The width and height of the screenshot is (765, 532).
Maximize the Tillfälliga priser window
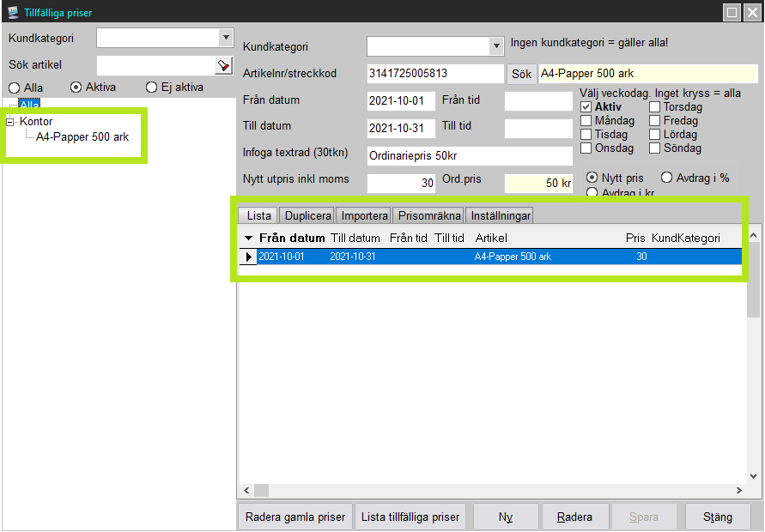click(732, 13)
